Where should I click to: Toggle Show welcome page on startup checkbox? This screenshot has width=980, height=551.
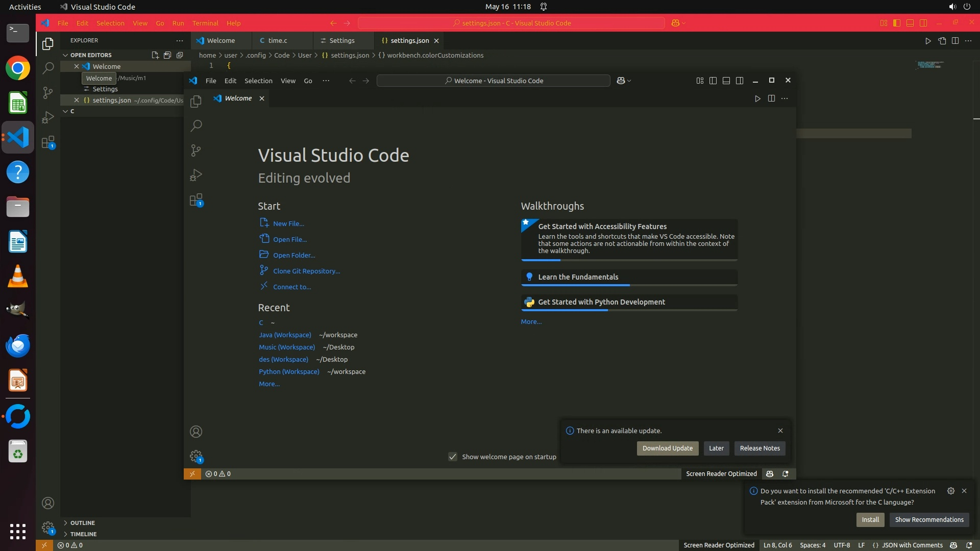tap(453, 457)
